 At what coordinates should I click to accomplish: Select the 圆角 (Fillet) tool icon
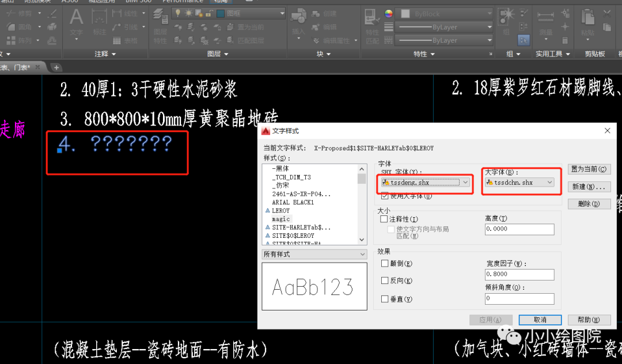coord(11,27)
